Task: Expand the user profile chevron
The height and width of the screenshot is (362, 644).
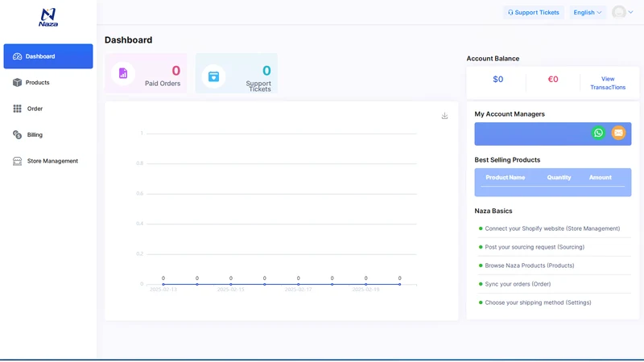Action: [630, 12]
